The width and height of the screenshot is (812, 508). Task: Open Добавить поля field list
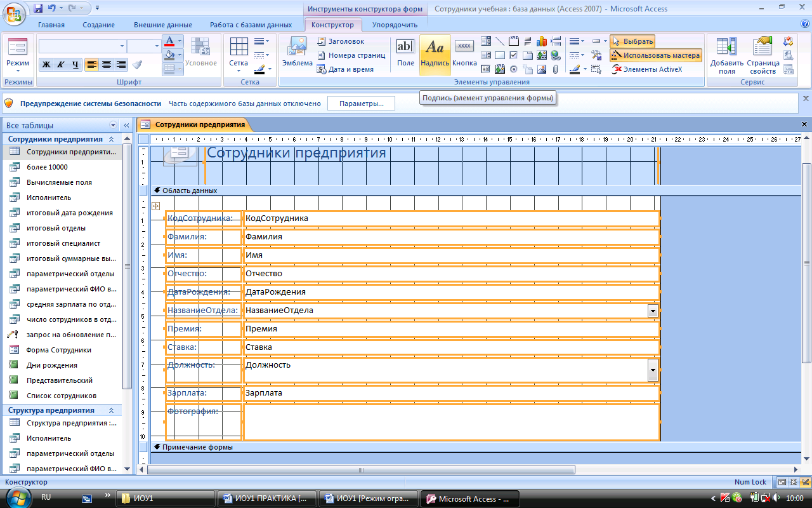[x=726, y=55]
